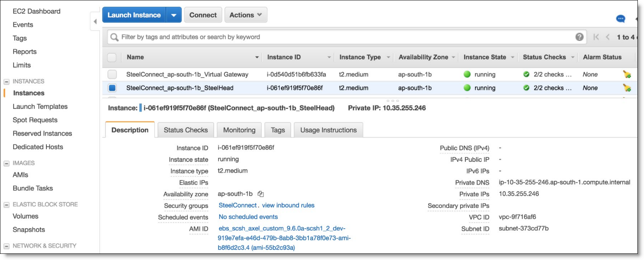Click green running status dot for Virtual Gateway
Screen dimensions: 644x260
pos(467,74)
